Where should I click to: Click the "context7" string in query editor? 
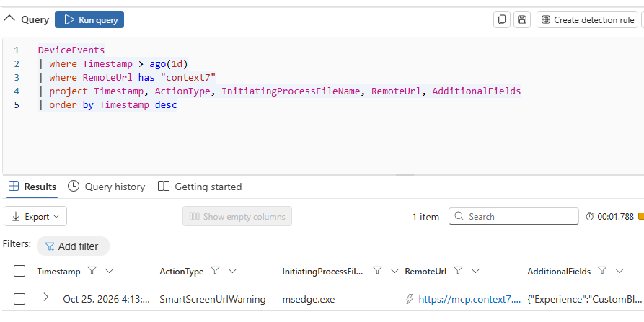[x=188, y=77]
